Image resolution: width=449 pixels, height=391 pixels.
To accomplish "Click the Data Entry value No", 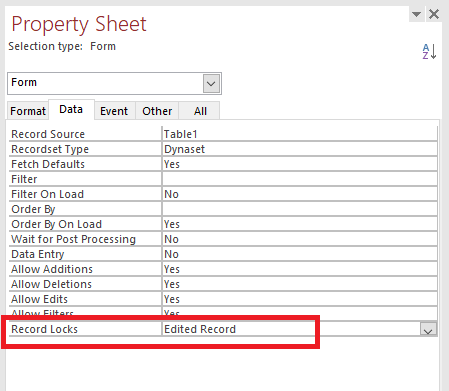I will 299,254.
